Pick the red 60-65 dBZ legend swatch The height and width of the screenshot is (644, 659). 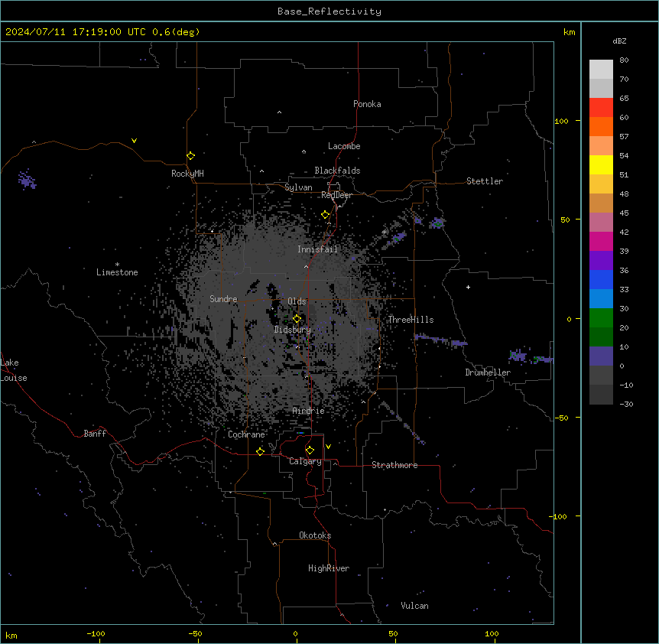click(x=601, y=108)
